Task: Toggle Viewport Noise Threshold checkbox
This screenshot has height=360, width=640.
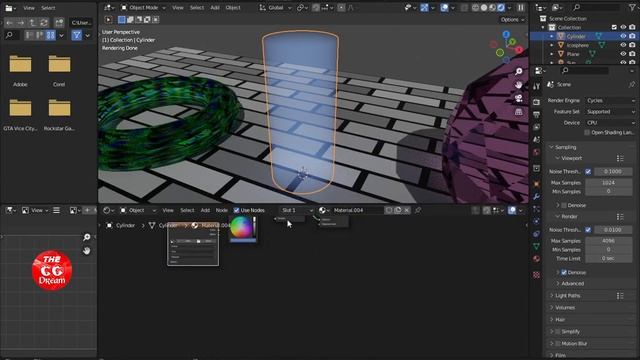Action: tap(588, 171)
